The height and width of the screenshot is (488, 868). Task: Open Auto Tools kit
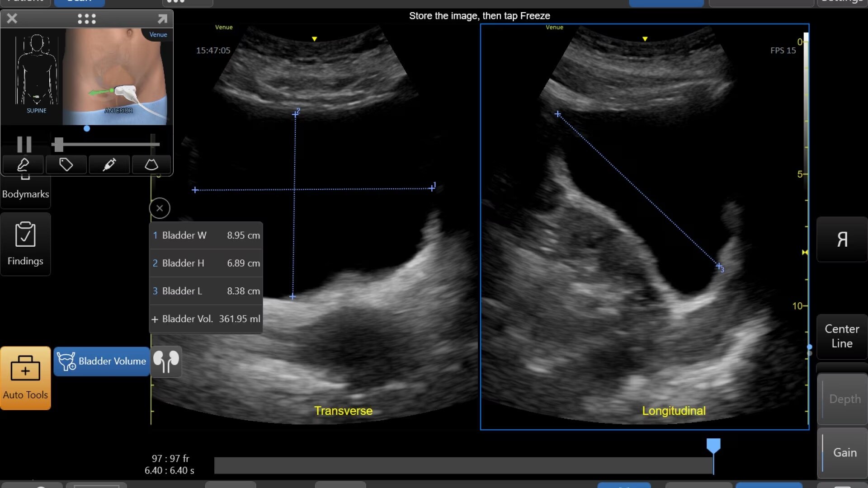[25, 378]
